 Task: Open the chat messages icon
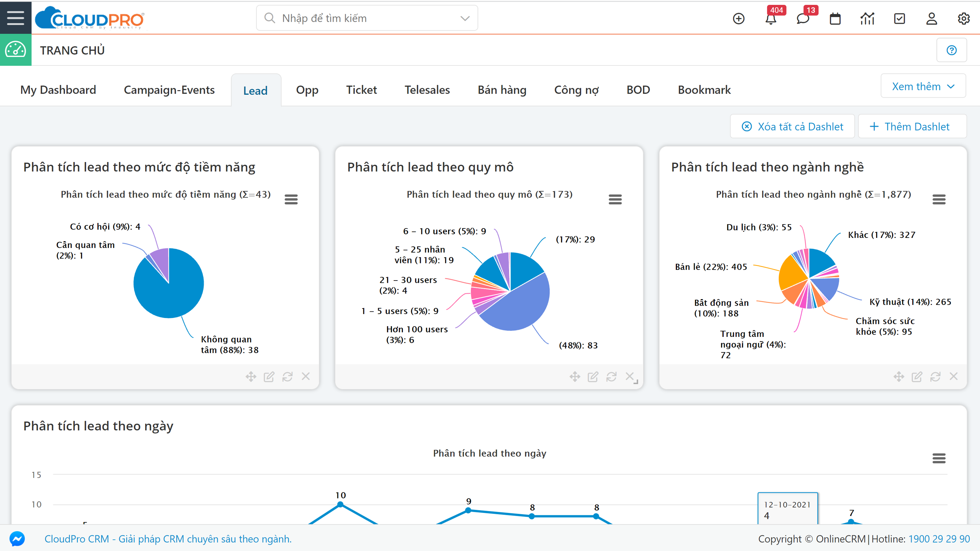[803, 18]
